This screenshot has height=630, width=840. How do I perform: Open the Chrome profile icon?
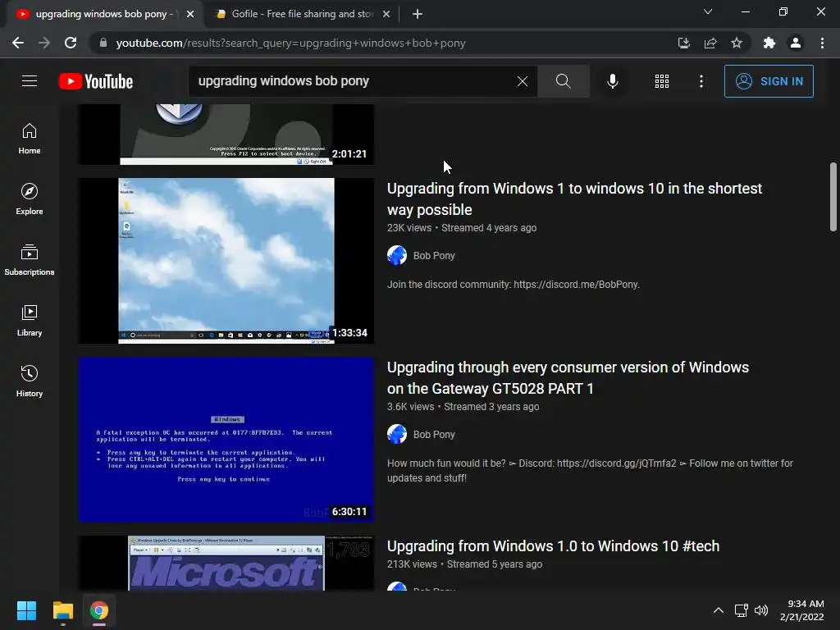coord(796,43)
